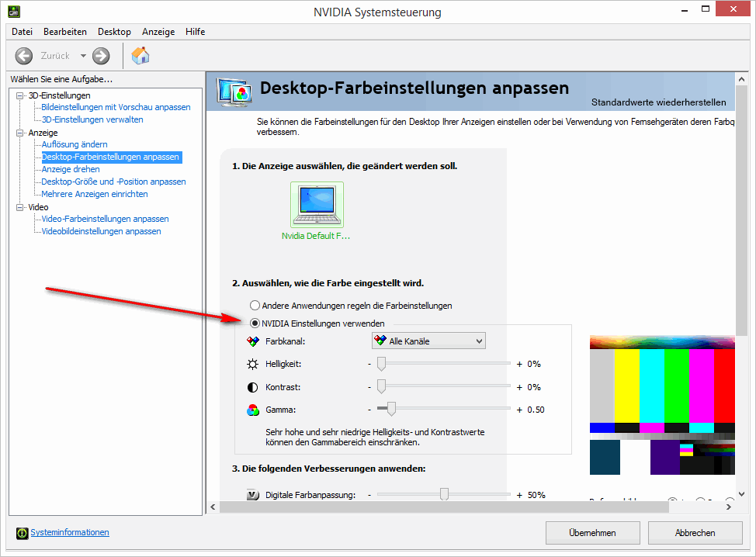Click the Farbkanal color channel icon

(252, 341)
